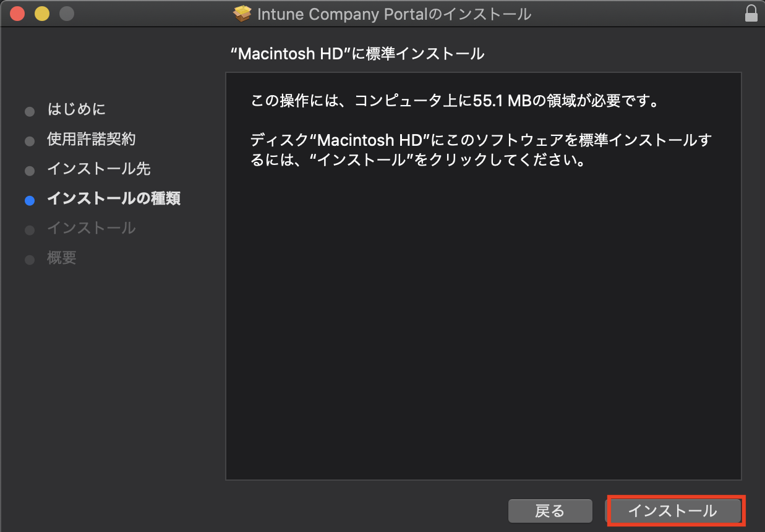Click the gray zoom button in the title bar
The height and width of the screenshot is (532, 765).
click(x=66, y=14)
